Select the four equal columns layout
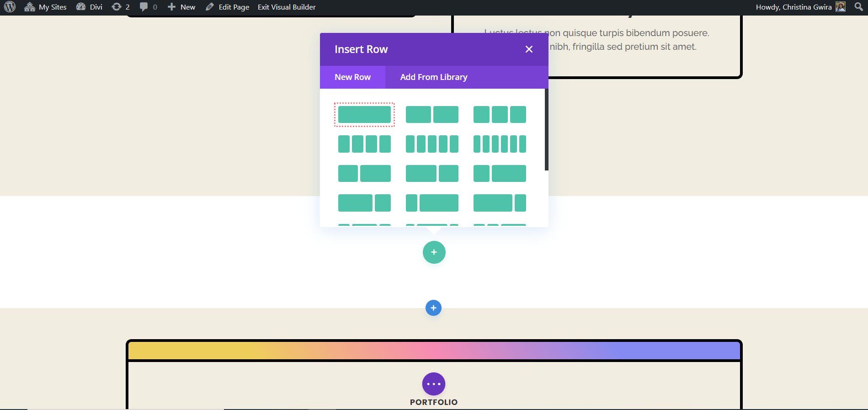The height and width of the screenshot is (410, 868). [364, 144]
